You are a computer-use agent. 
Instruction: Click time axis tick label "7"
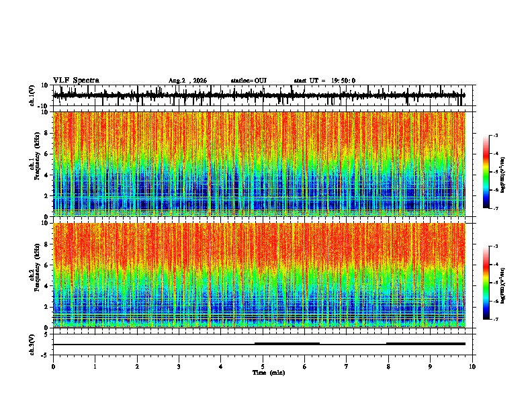[347, 367]
